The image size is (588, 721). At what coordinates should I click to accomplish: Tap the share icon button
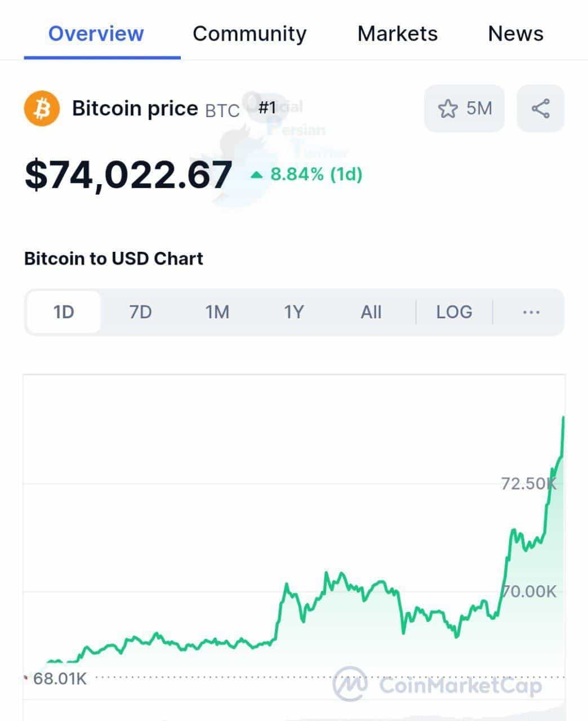click(x=540, y=108)
